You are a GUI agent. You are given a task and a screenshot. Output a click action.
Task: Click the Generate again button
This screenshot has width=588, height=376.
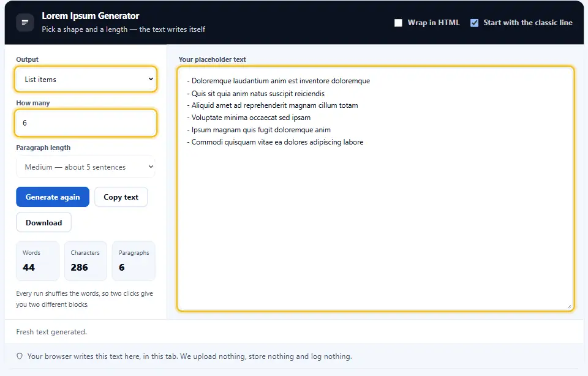pos(53,197)
